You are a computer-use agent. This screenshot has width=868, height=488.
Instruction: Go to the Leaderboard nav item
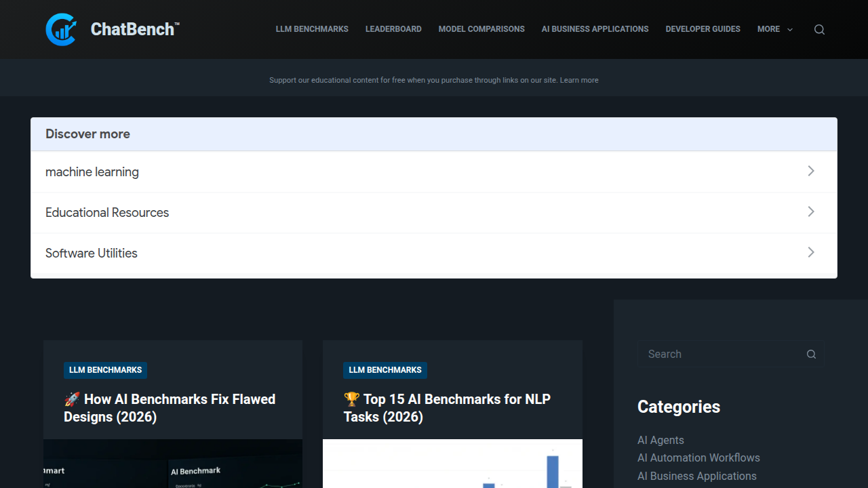click(393, 29)
